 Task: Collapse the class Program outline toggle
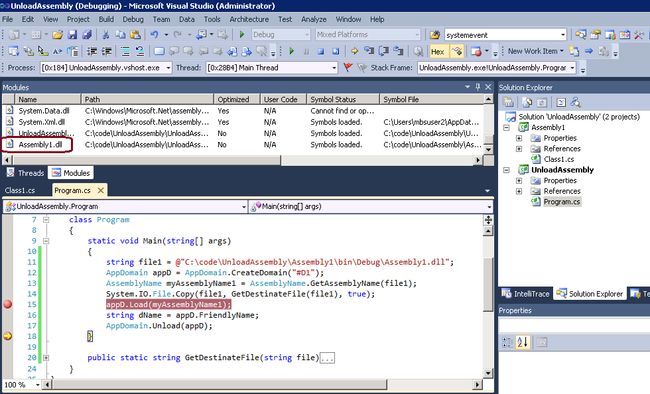(46, 220)
